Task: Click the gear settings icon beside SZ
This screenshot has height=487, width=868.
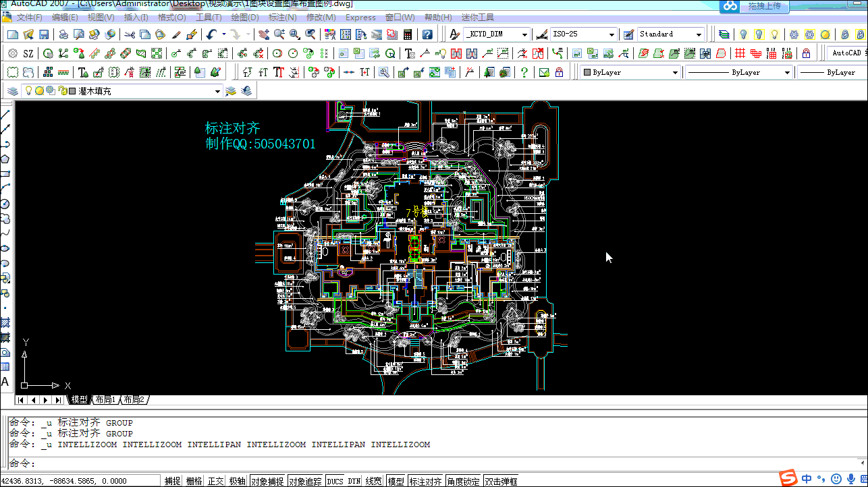Action: [x=12, y=53]
